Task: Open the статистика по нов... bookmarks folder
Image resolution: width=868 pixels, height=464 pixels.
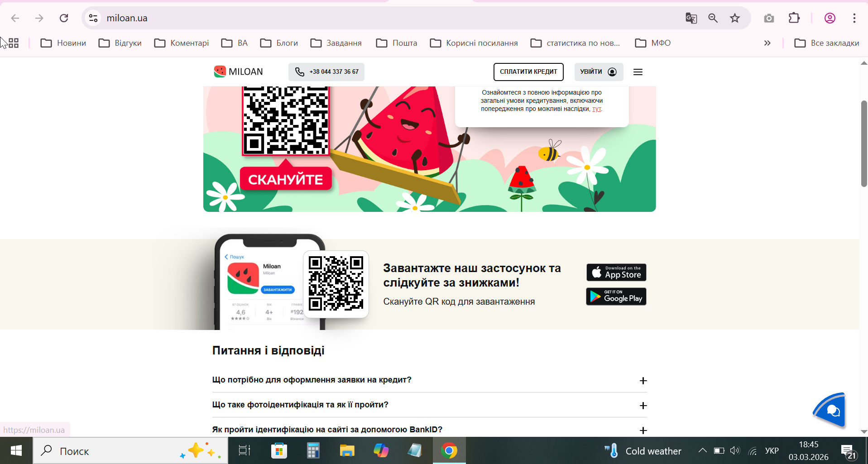Action: pyautogui.click(x=575, y=43)
